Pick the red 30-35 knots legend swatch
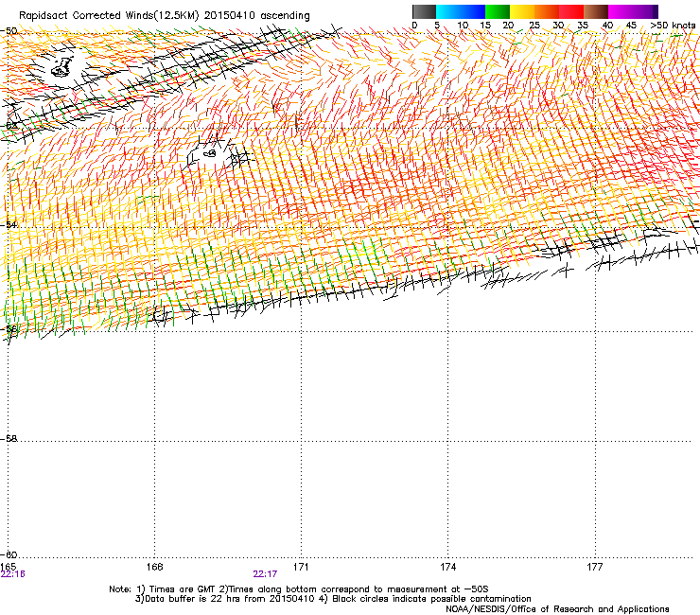700x615 pixels. point(571,11)
